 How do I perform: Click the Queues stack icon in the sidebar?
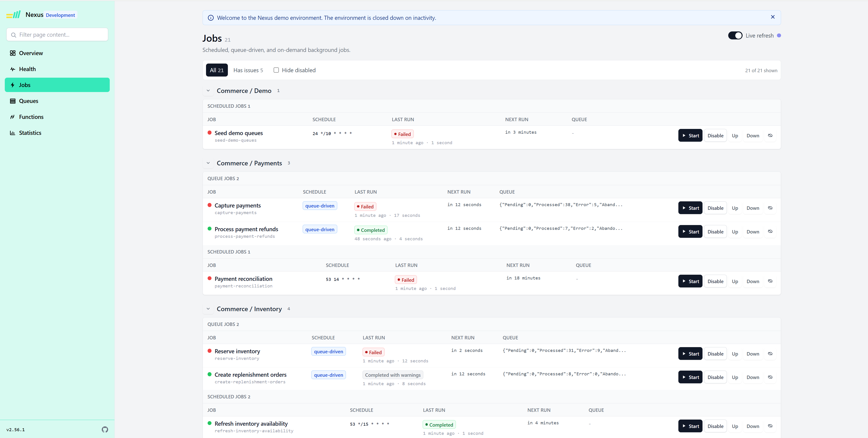[x=13, y=101]
